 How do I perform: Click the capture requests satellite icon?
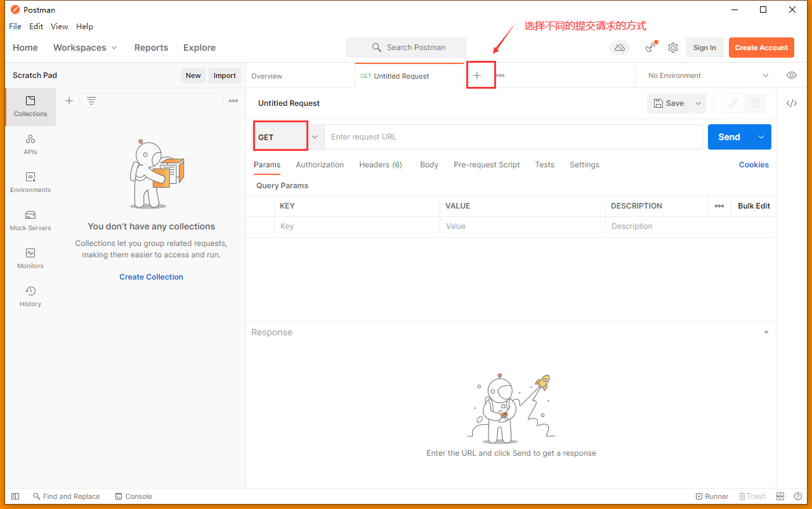pos(650,48)
